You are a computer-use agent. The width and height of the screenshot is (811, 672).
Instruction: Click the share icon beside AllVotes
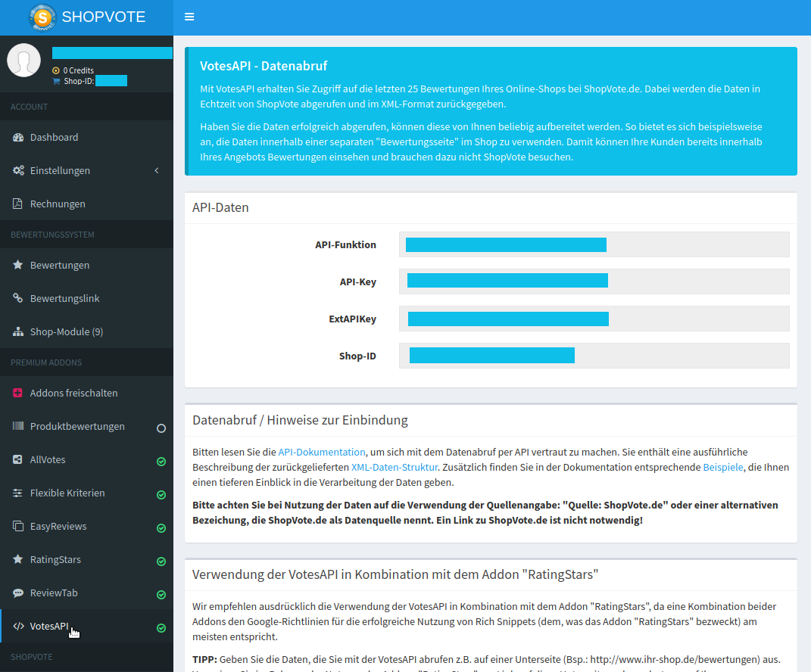tap(17, 459)
